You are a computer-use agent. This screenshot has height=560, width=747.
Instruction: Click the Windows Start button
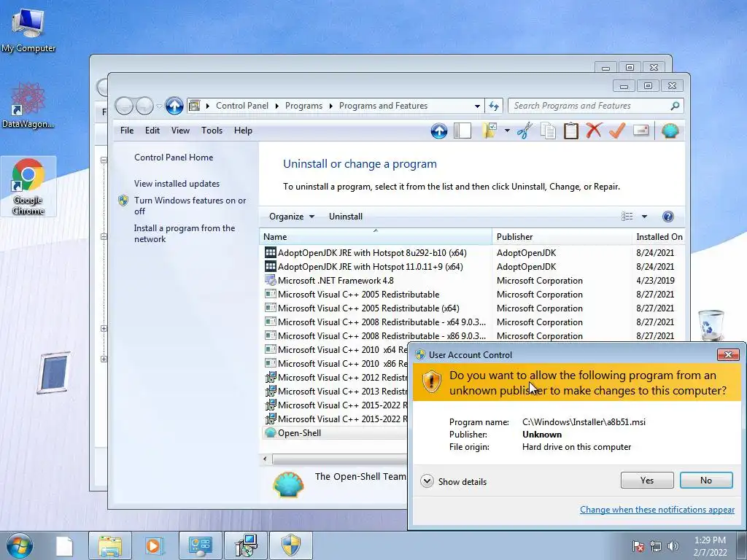click(x=19, y=545)
